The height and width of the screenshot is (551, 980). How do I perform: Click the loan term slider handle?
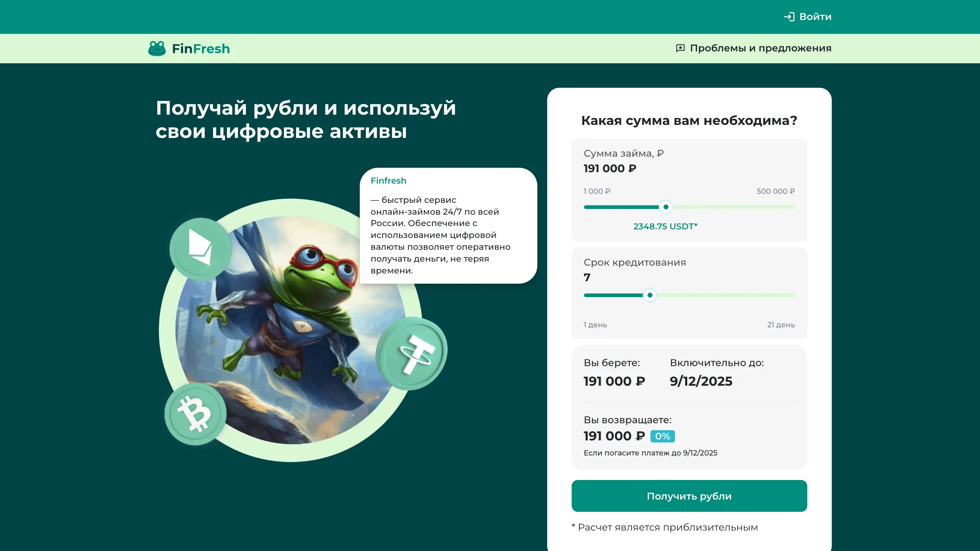pyautogui.click(x=650, y=295)
